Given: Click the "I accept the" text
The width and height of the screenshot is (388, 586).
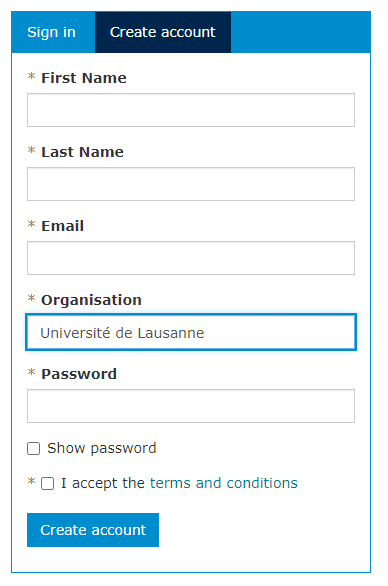Looking at the screenshot, I should (103, 483).
